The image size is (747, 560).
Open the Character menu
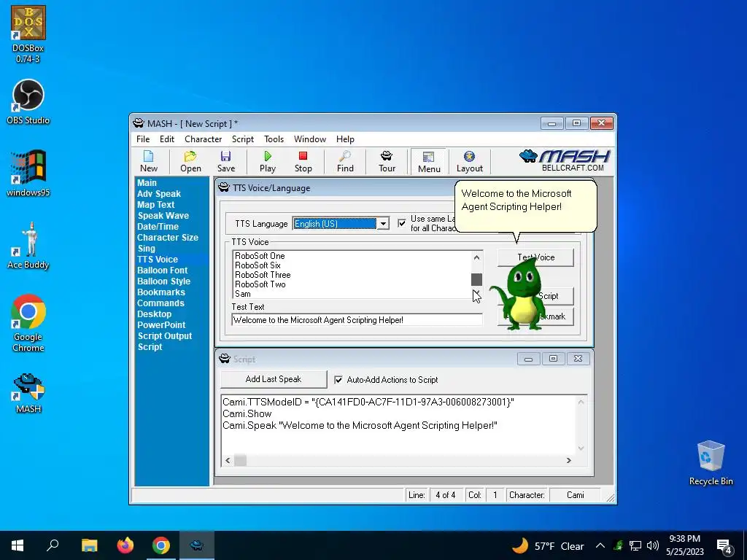203,139
